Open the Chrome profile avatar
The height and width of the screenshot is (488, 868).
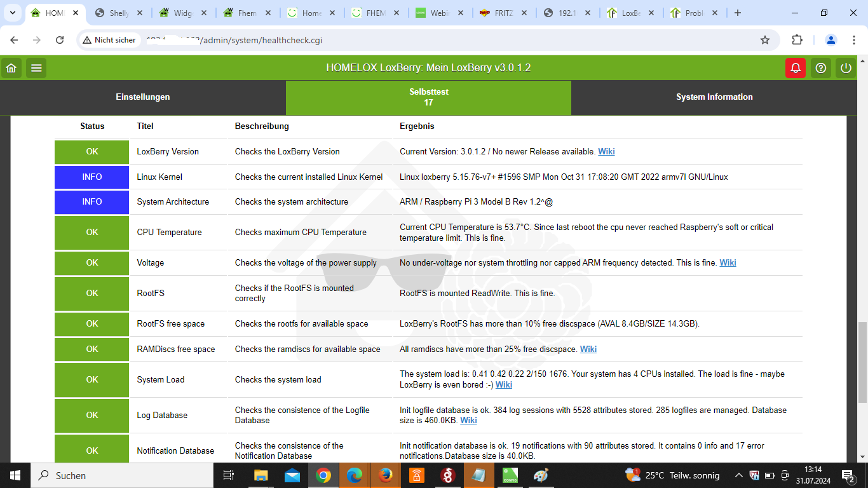[831, 40]
